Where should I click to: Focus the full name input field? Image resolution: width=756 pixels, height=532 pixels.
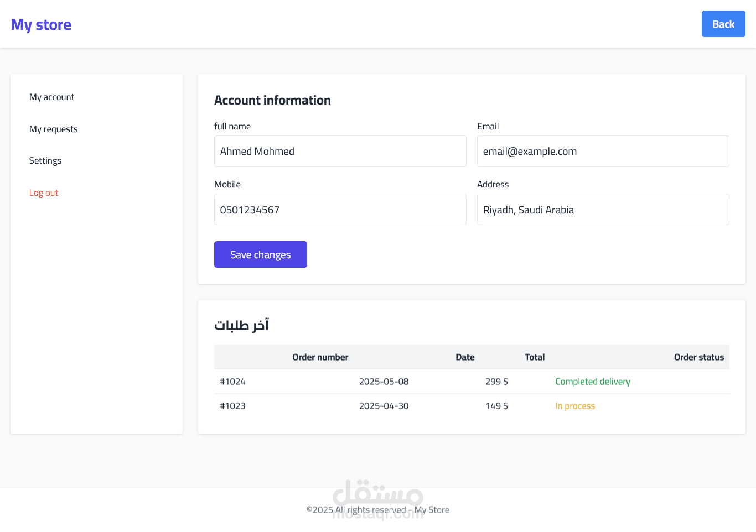pos(340,152)
